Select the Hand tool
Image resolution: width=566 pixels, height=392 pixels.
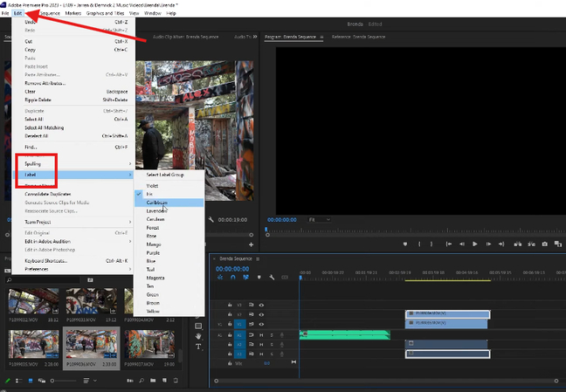coord(198,336)
